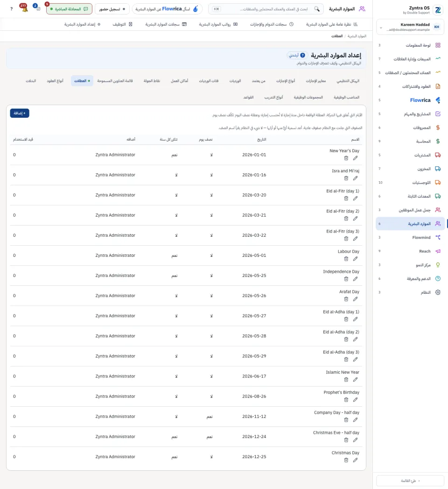Click the trash icon for Christmas Day

tap(346, 461)
